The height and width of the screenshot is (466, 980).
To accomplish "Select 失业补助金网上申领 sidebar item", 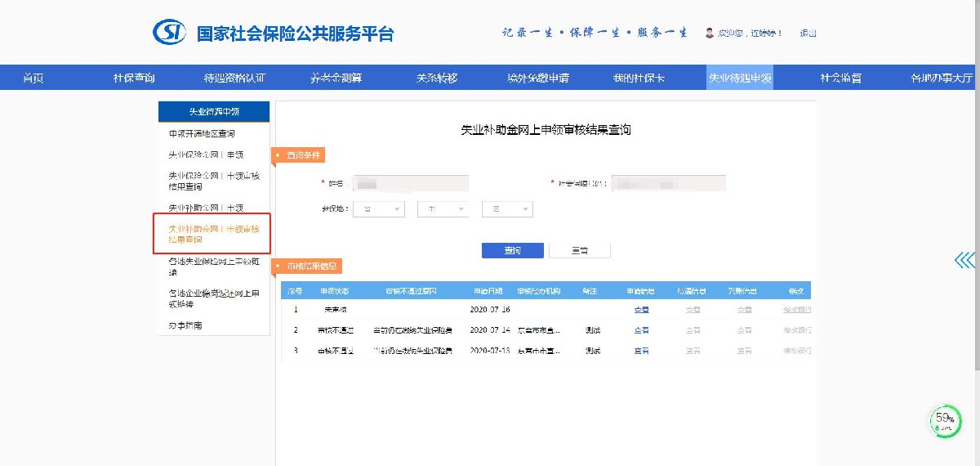I will pos(206,208).
